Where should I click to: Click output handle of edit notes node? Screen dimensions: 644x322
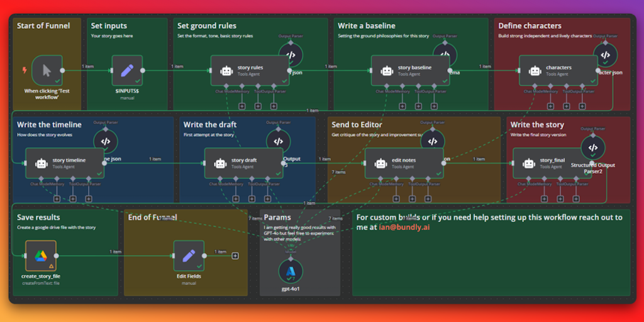[443, 163]
